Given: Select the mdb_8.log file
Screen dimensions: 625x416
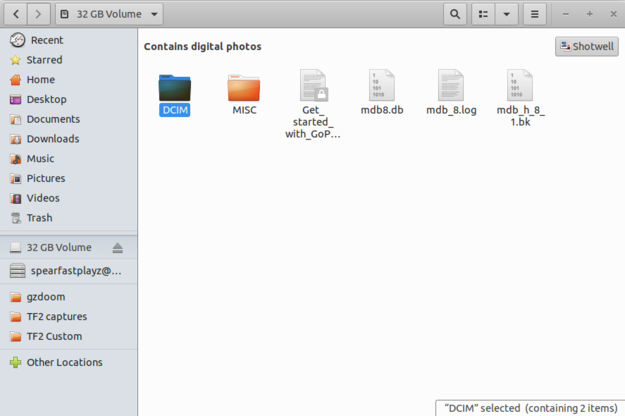Looking at the screenshot, I should tap(450, 92).
